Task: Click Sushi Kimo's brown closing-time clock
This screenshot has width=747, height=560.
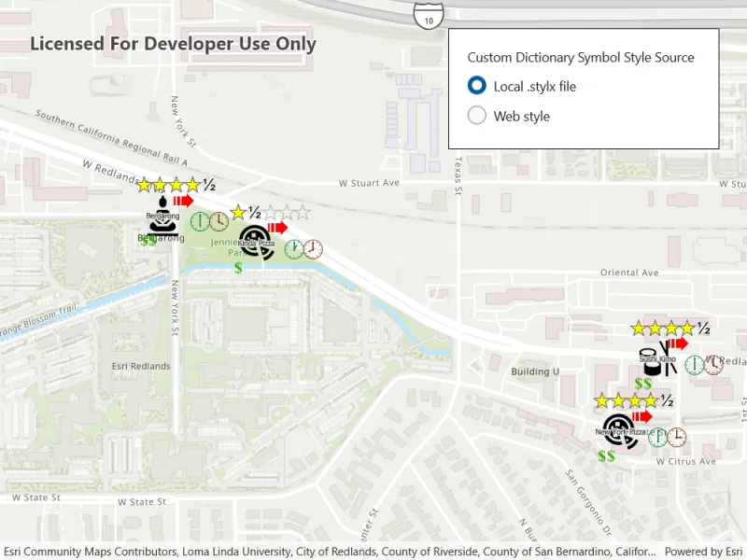Action: [713, 365]
